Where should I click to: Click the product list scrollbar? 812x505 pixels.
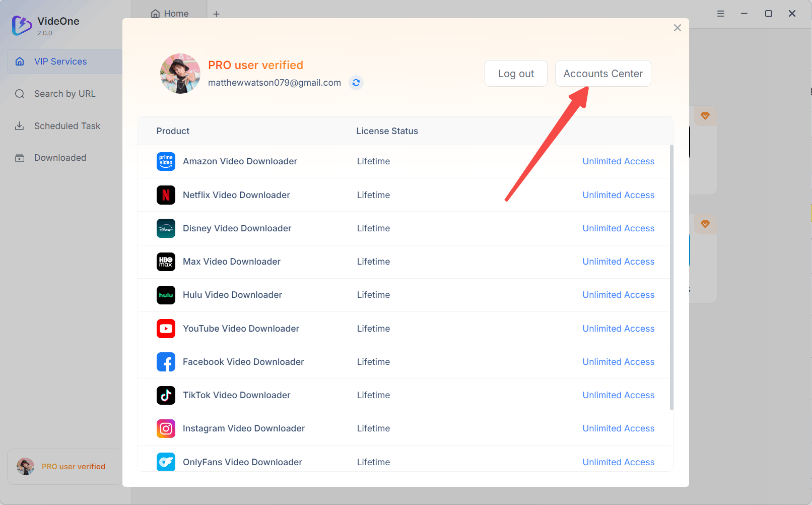point(671,277)
